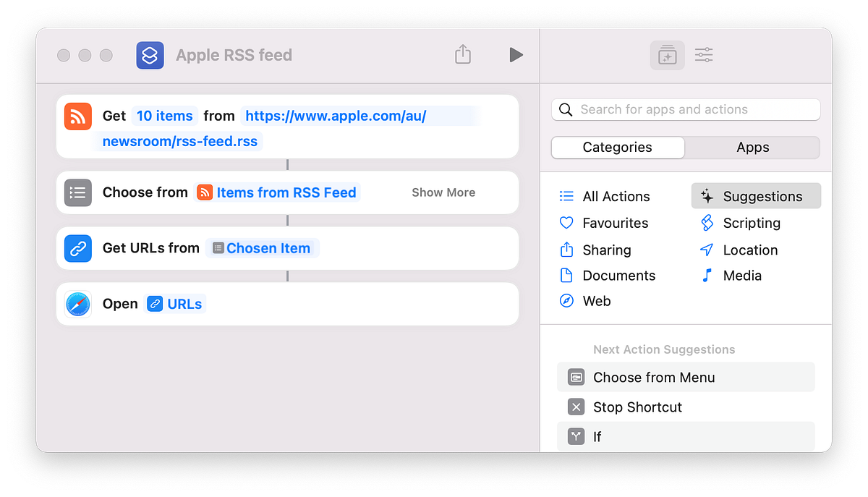868x497 pixels.
Task: Add the Stop Shortcut suggested action
Action: pos(637,407)
